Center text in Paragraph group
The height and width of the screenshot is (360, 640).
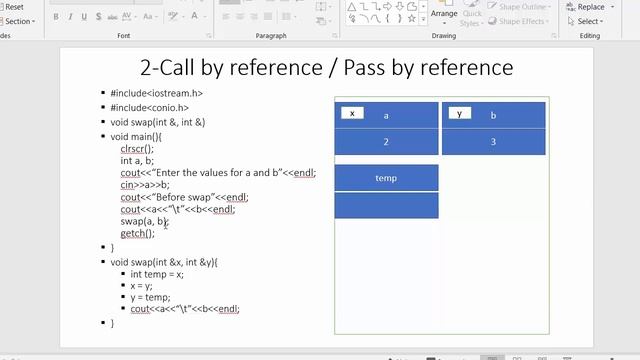tap(240, 17)
